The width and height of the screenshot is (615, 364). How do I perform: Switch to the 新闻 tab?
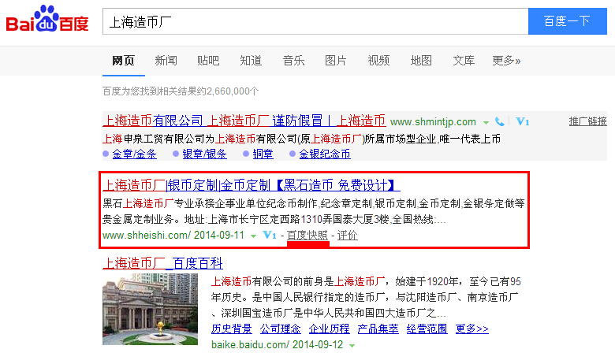pyautogui.click(x=166, y=61)
